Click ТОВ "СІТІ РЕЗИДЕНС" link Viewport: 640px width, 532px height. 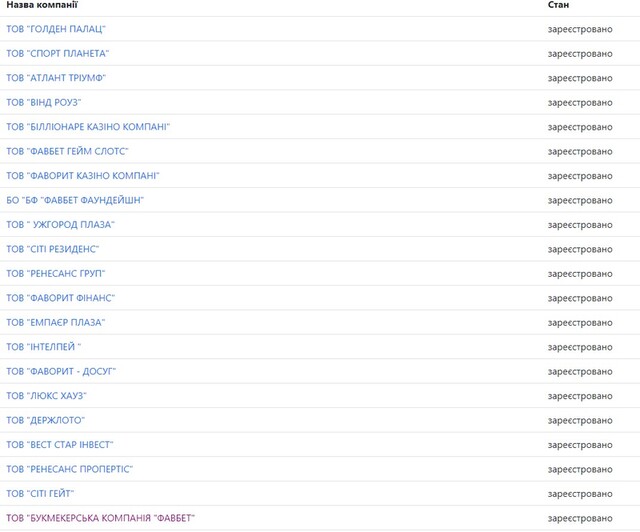tap(53, 249)
